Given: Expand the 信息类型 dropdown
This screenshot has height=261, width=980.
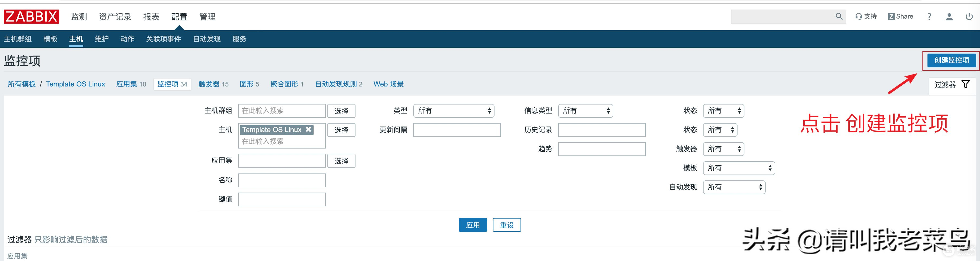Looking at the screenshot, I should tap(585, 111).
